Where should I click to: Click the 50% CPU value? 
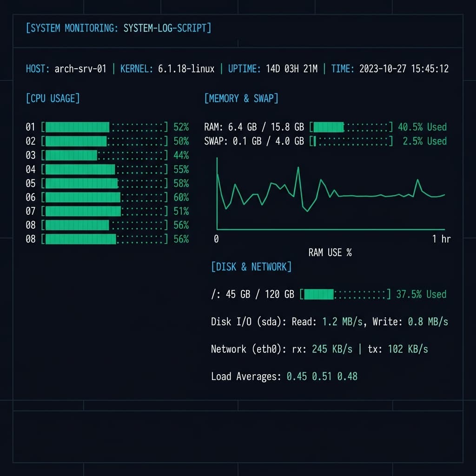coord(181,141)
